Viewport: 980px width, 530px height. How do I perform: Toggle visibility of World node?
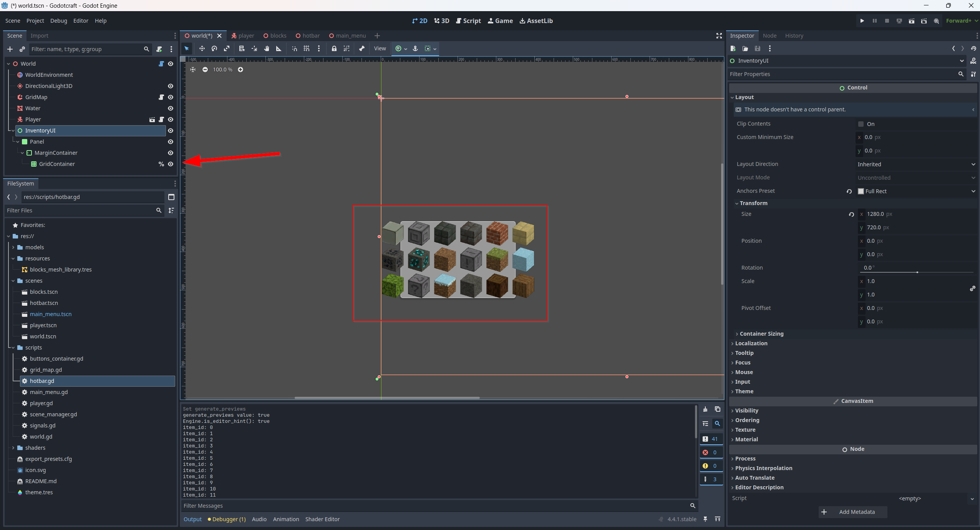[x=171, y=64]
